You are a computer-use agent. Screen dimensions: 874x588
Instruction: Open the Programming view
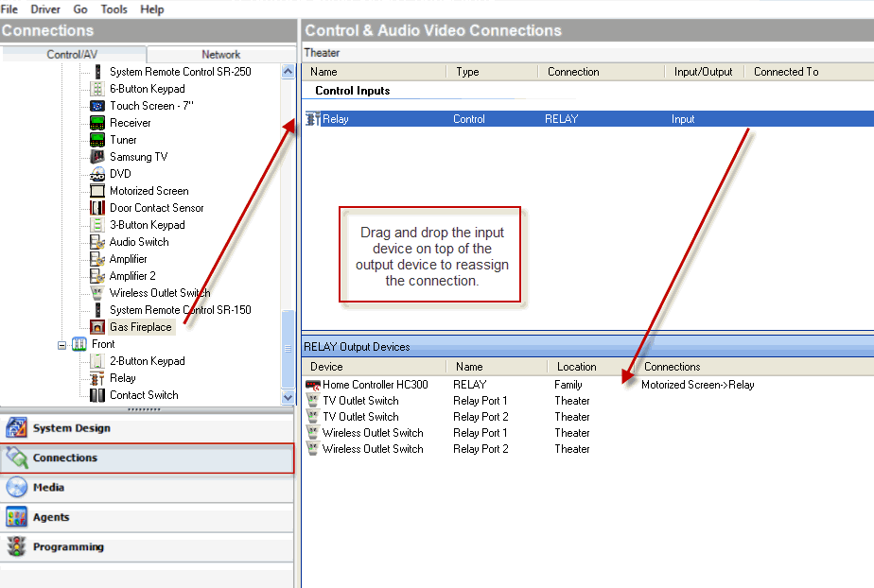tap(148, 546)
